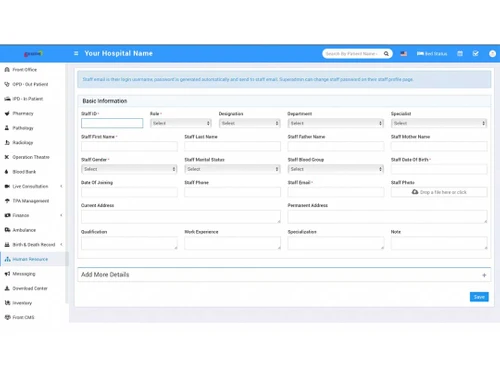This screenshot has width=500, height=375.
Task: Click the Staff Last Name field
Action: tap(232, 146)
